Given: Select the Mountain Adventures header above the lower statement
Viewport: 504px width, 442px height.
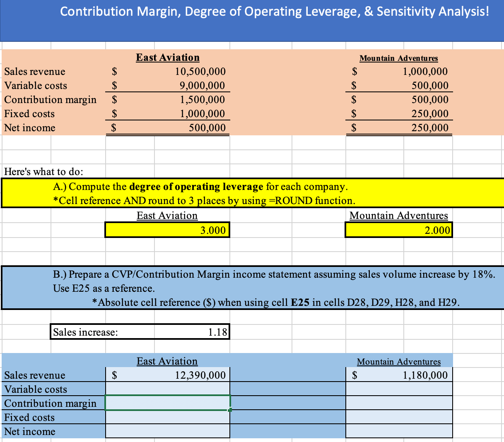Looking at the screenshot, I should [x=398, y=361].
